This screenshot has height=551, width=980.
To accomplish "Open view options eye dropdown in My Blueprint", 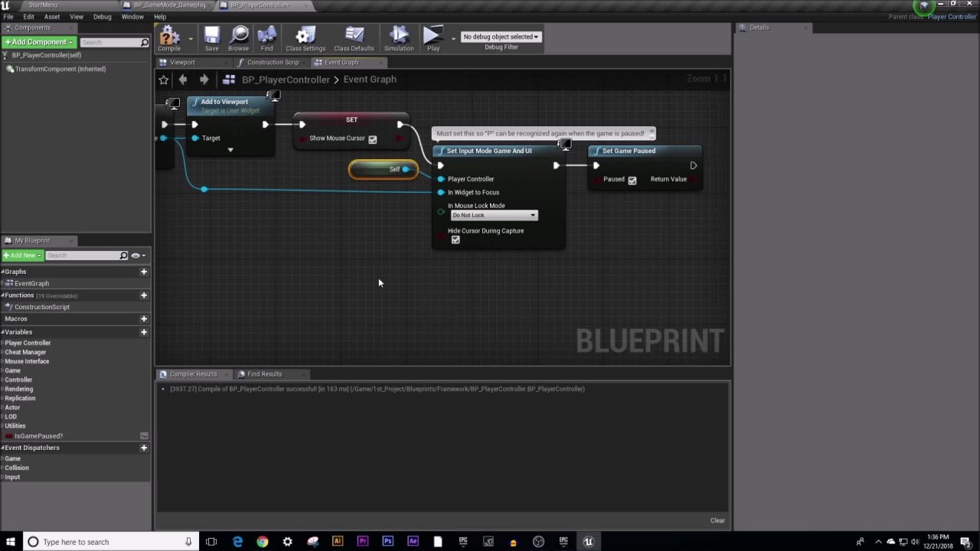I will 138,256.
